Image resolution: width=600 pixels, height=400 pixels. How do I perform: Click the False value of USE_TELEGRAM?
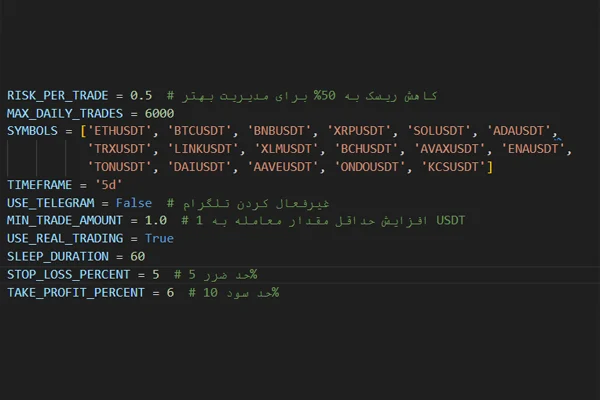pyautogui.click(x=134, y=203)
